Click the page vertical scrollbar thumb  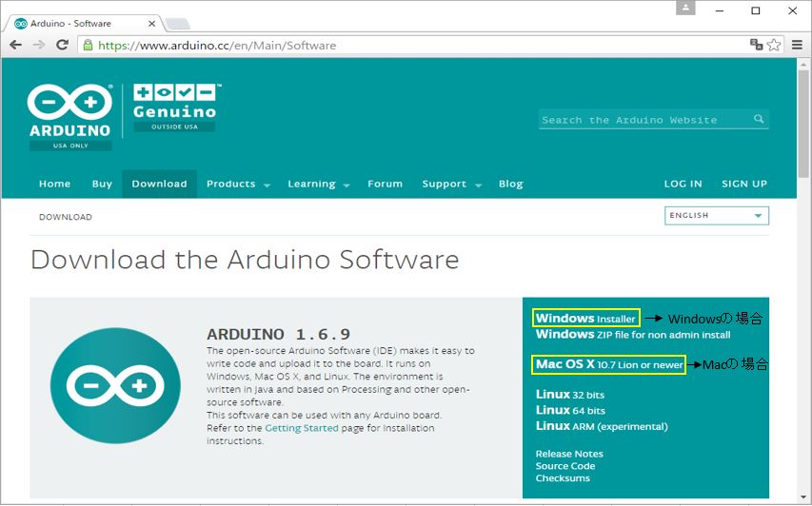tap(803, 125)
